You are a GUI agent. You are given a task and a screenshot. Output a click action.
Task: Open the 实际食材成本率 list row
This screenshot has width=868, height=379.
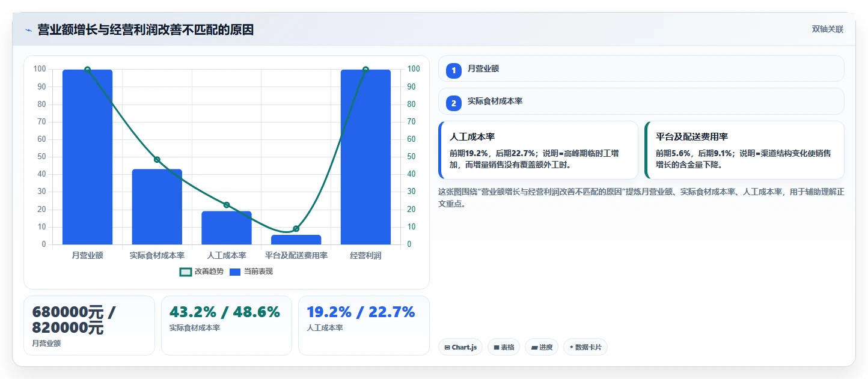tap(641, 101)
